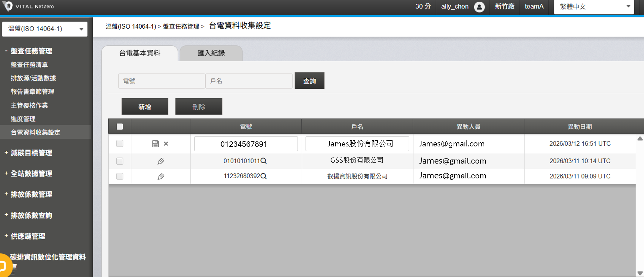Click the 查詢 search button
This screenshot has height=277, width=644.
pyautogui.click(x=309, y=81)
